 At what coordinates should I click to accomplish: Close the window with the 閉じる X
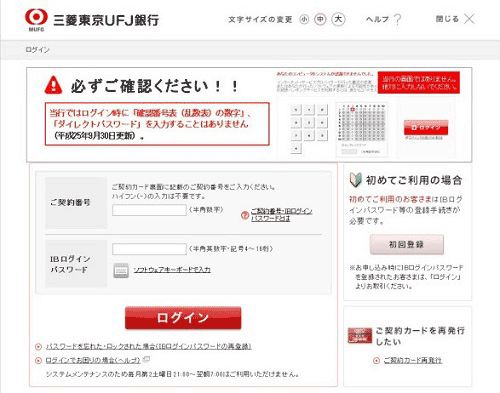click(469, 19)
